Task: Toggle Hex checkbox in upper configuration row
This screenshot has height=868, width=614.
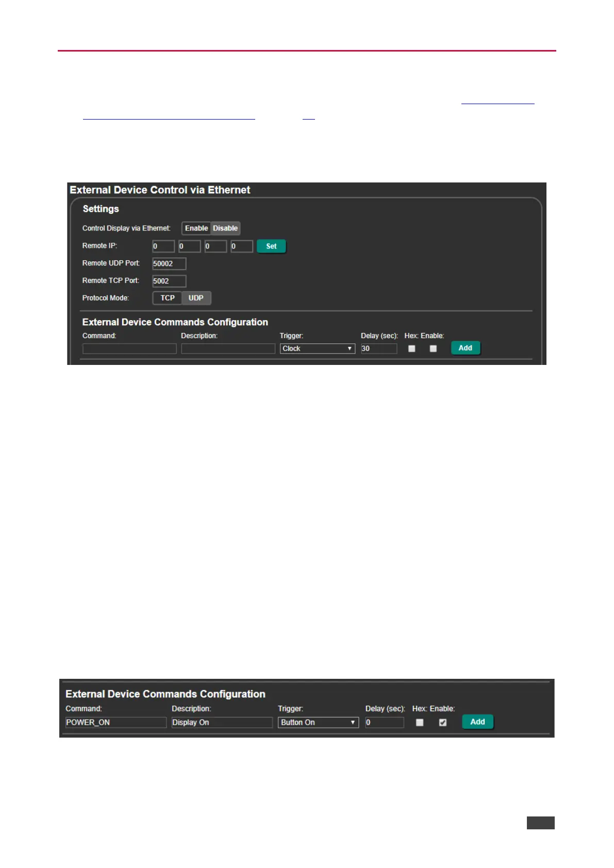Action: pyautogui.click(x=411, y=349)
